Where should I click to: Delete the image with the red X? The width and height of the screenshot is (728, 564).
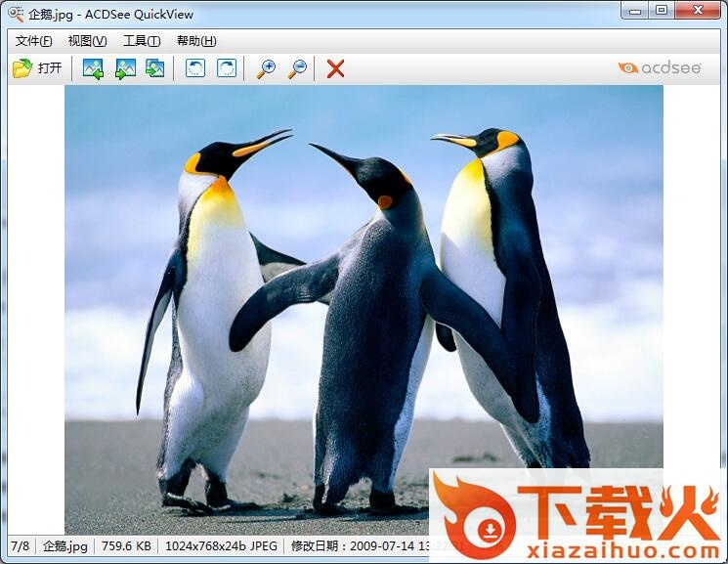335,68
